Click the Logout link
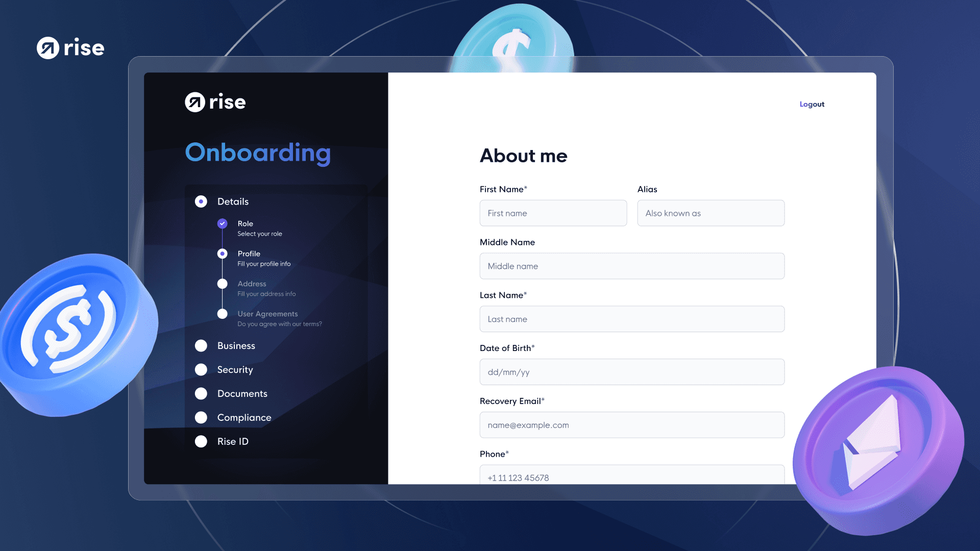The width and height of the screenshot is (980, 551). tap(812, 104)
